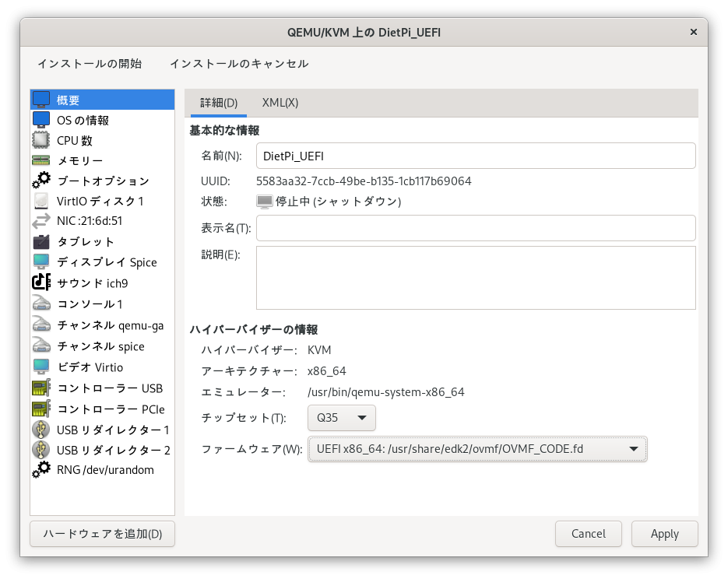Click the ディスプレイ Spice monitor icon
This screenshot has height=579, width=728.
point(41,262)
